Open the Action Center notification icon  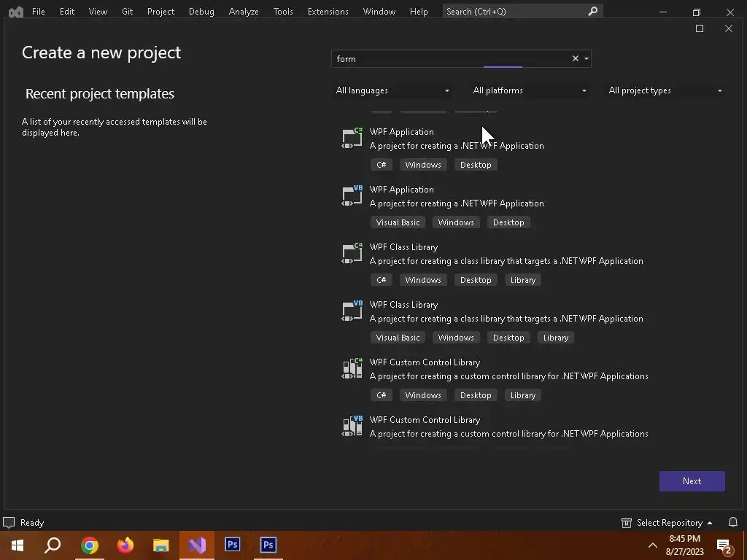[724, 545]
